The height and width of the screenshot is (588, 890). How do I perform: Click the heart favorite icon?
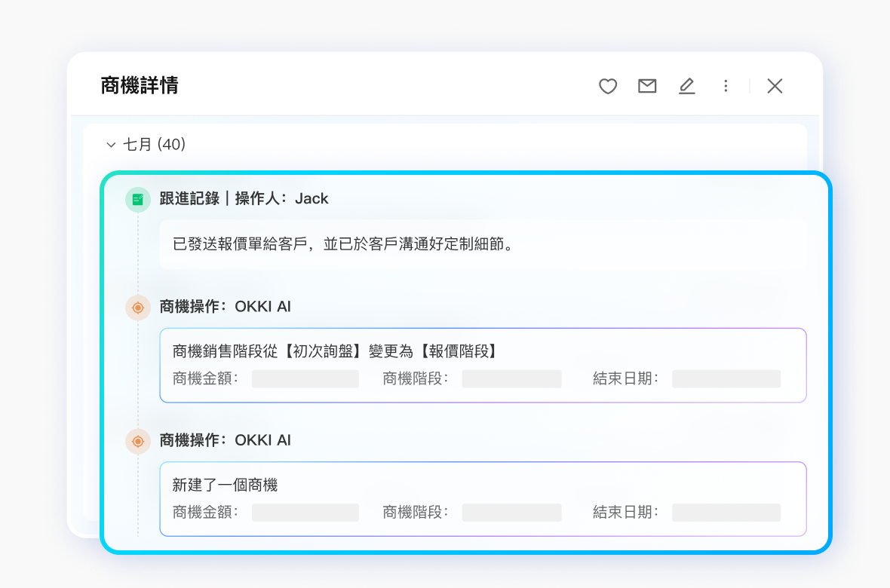click(x=607, y=86)
